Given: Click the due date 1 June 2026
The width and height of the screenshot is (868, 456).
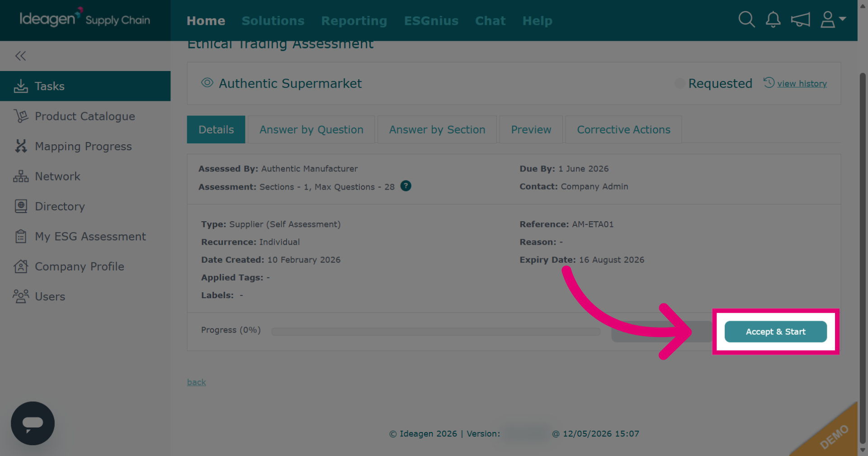Looking at the screenshot, I should coord(583,169).
